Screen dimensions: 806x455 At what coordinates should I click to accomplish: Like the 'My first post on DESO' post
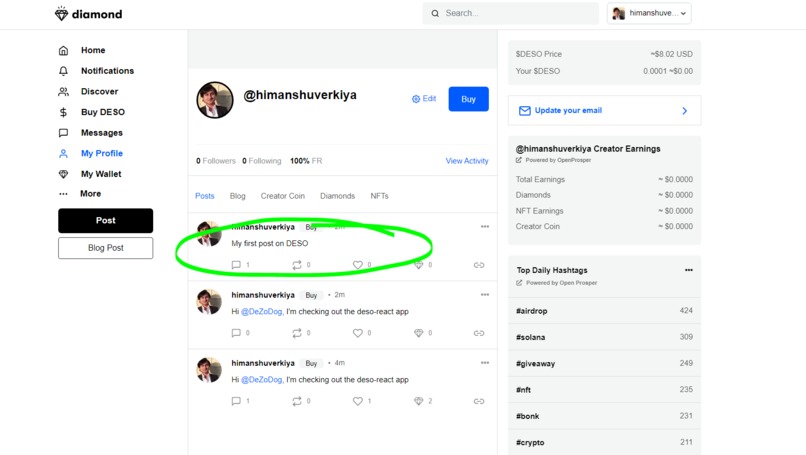pyautogui.click(x=358, y=265)
